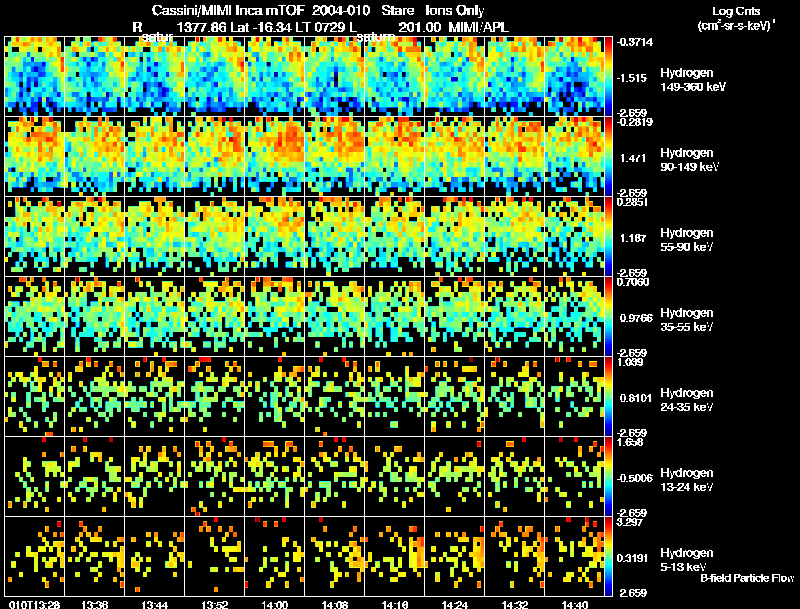Screen dimensions: 800x609
Task: Click the color scale bar for Hydrogen 24-35 keV
Action: [608, 397]
